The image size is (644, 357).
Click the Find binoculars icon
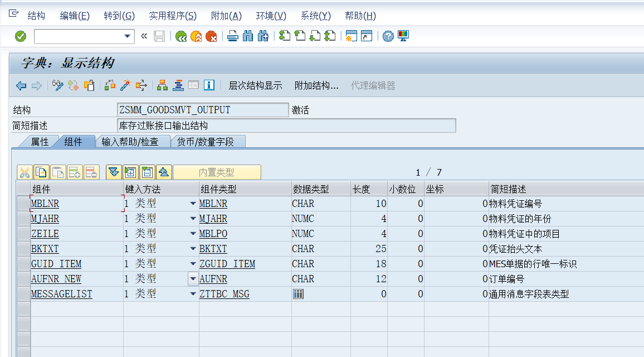pos(248,36)
